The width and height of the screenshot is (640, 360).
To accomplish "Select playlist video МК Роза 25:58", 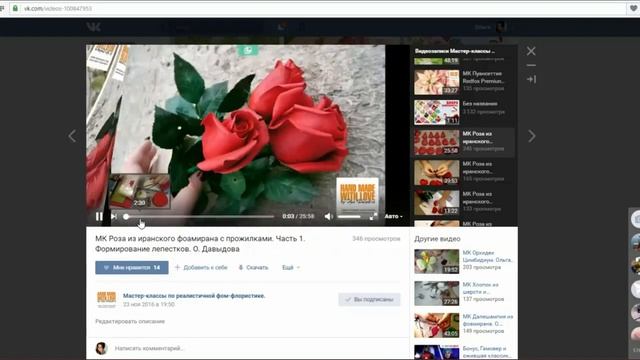I will [464, 142].
